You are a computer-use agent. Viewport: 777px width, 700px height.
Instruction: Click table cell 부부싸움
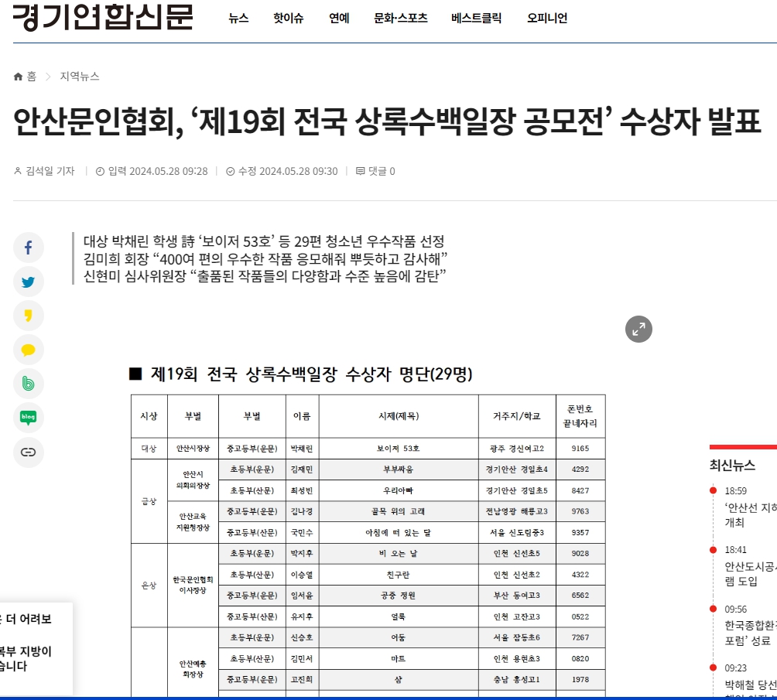(399, 470)
